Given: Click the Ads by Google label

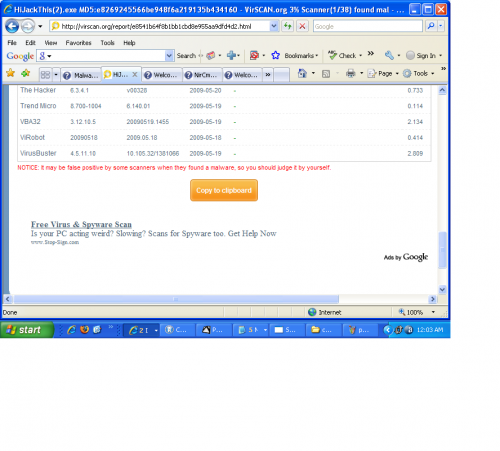Looking at the screenshot, I should pos(406,257).
